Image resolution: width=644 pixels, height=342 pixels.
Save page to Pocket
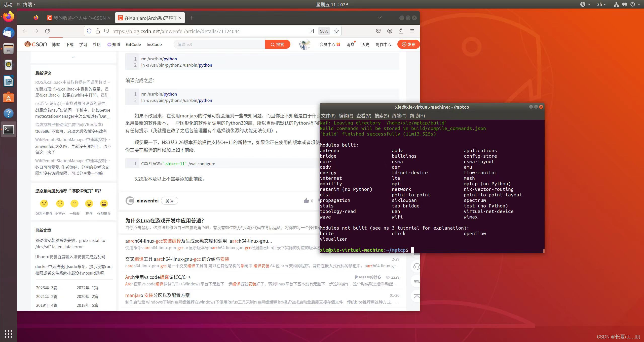coord(378,31)
